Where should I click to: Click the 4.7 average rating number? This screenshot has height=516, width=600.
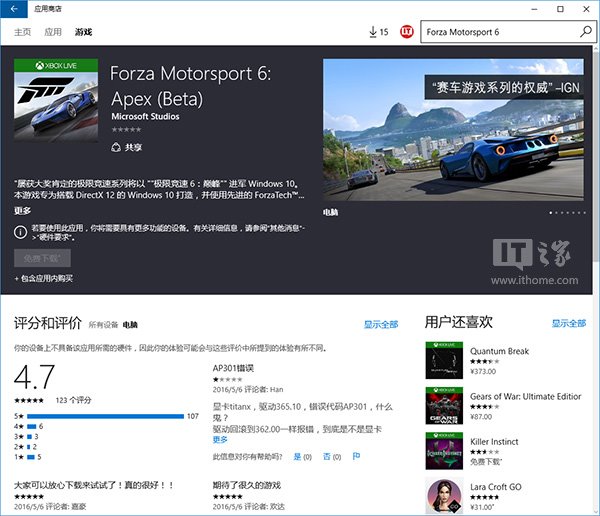coord(34,377)
